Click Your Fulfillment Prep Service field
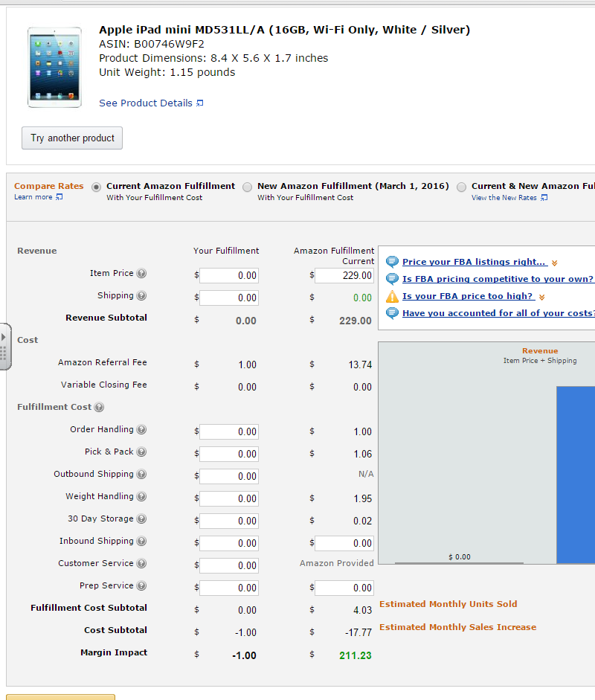 [x=229, y=588]
